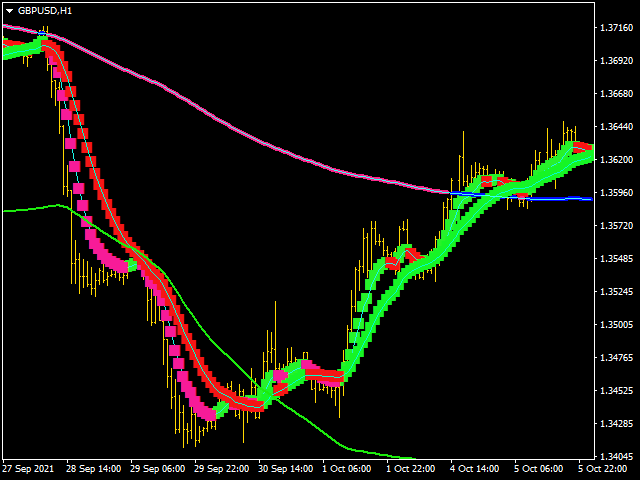
Task: Select the 28 Sep 14:00 time label
Action: 94,469
